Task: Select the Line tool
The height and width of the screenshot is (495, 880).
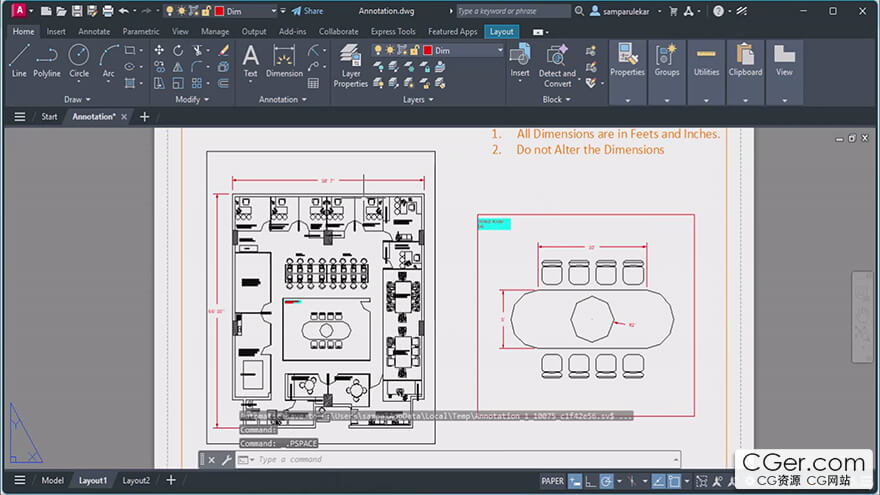Action: pyautogui.click(x=19, y=61)
